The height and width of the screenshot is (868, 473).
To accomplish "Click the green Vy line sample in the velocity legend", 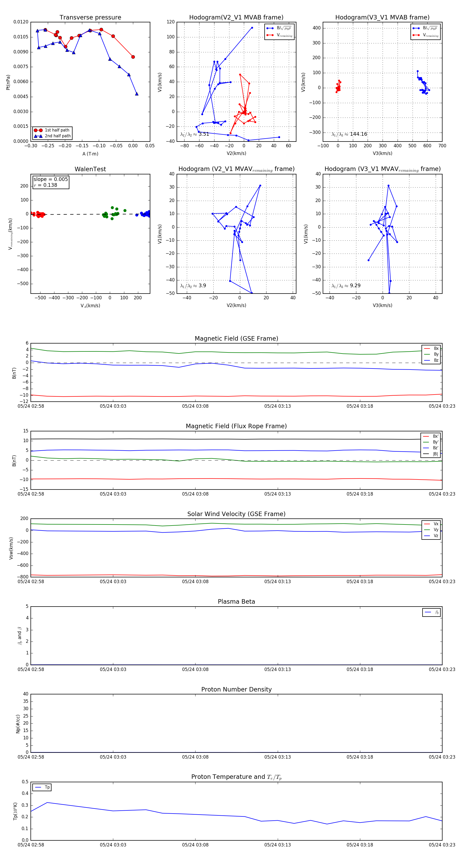I will pyautogui.click(x=427, y=530).
